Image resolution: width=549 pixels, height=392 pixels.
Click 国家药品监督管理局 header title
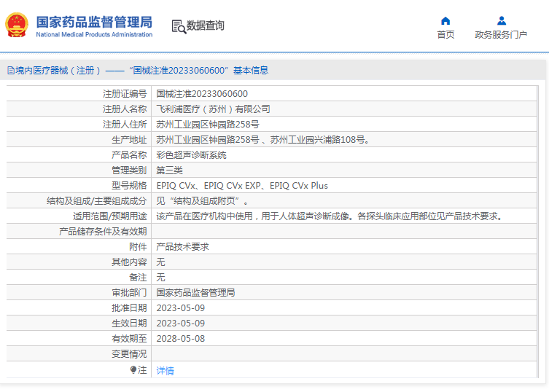point(94,22)
